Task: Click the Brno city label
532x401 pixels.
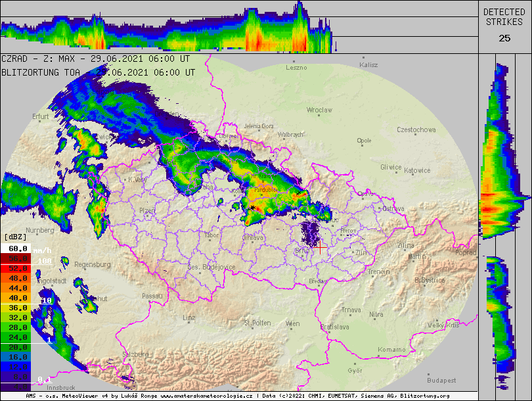Action: coord(301,251)
